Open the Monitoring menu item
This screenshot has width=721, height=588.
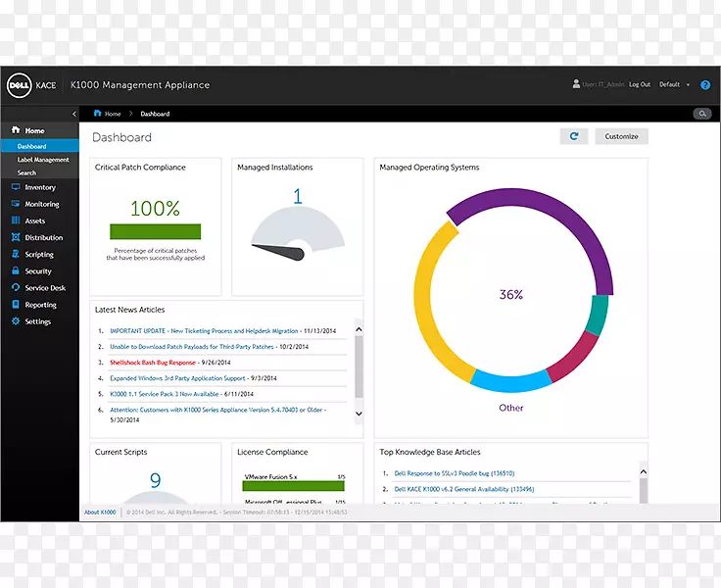42,204
